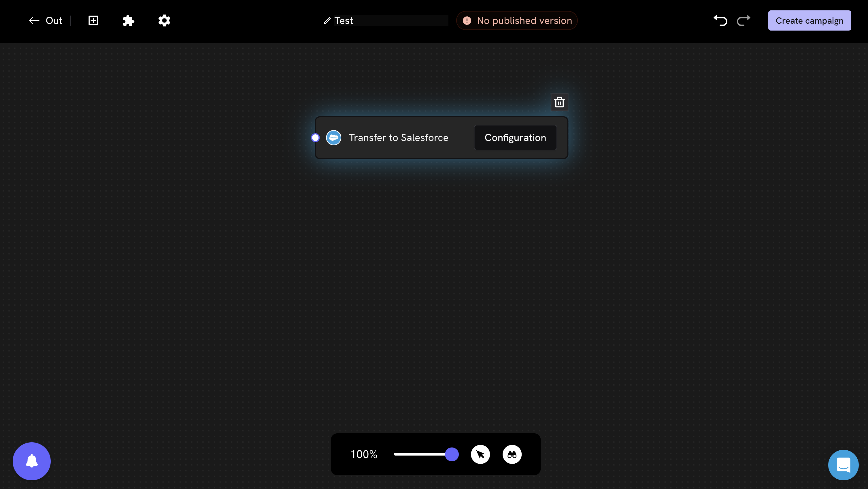
Task: Edit the Test name field
Action: point(391,20)
